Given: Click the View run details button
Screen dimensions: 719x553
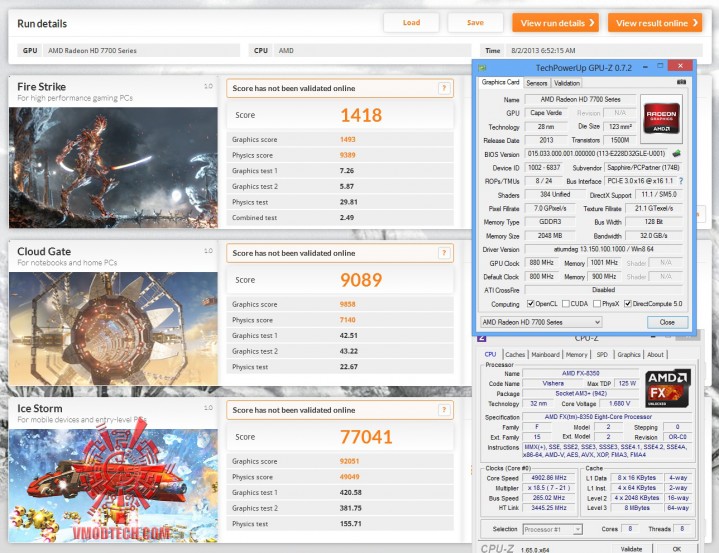Looking at the screenshot, I should [556, 22].
